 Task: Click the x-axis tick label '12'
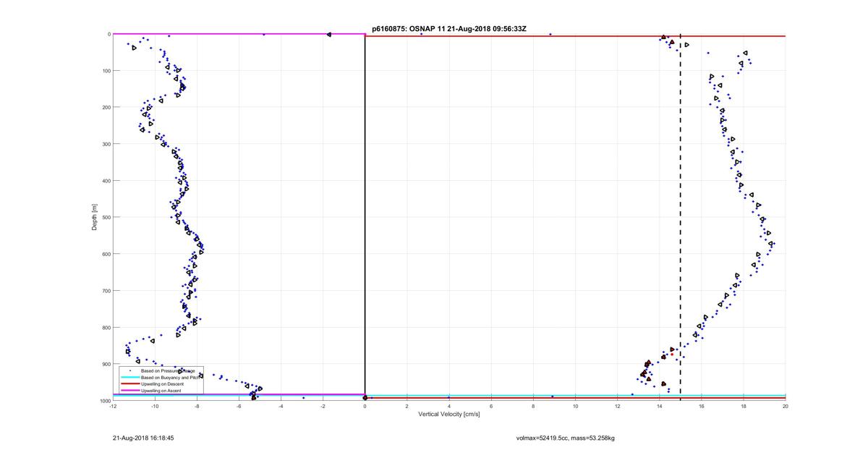pos(617,407)
